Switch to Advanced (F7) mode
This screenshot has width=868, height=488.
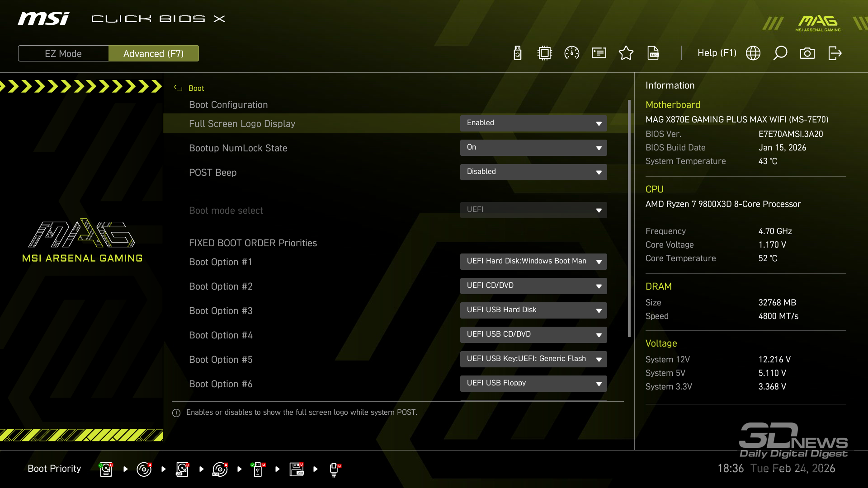click(x=154, y=53)
